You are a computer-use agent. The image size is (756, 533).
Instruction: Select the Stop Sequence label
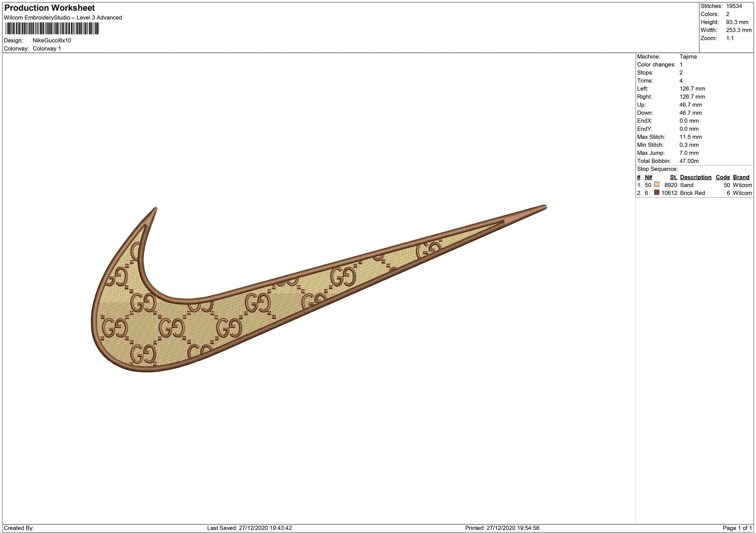pos(657,169)
